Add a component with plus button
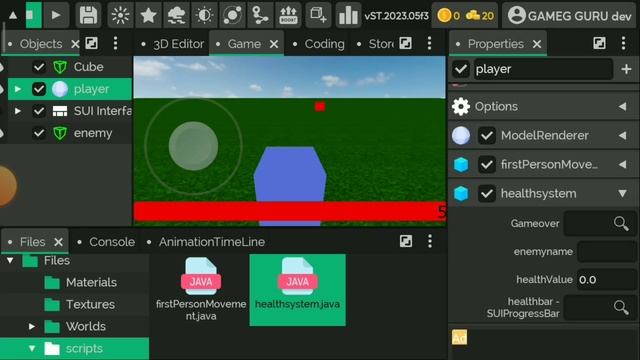Viewport: 640px width, 360px height. [626, 69]
